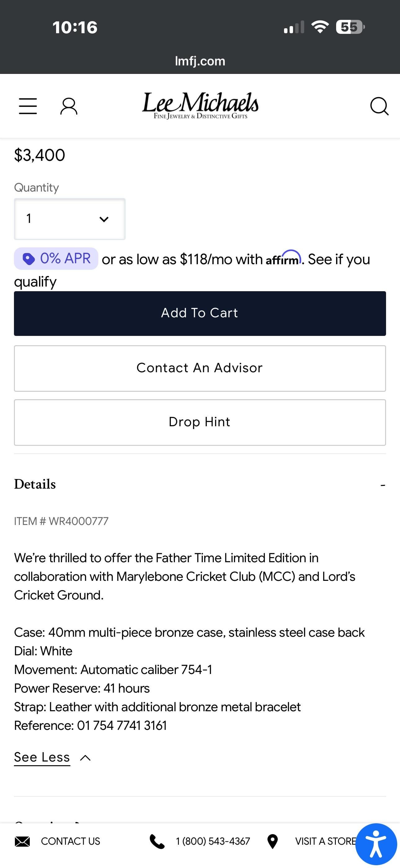Screen dimensions: 400x868
Task: Open Contact Us in bottom bar
Action: click(70, 841)
